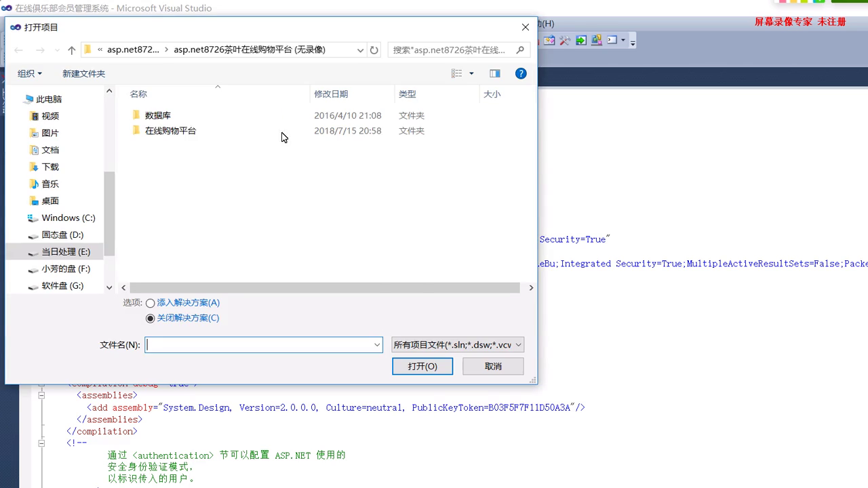Click navigation pane scroll up arrow

point(109,91)
